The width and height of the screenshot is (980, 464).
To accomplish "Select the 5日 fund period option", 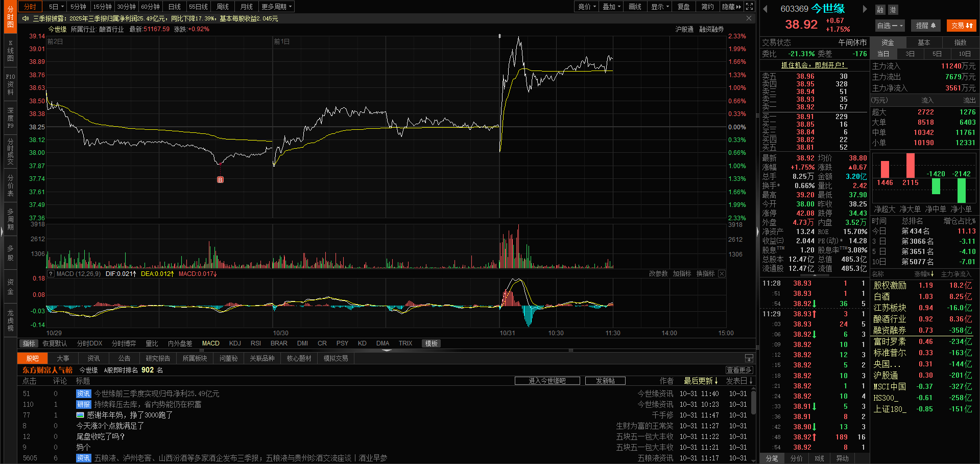I will click(937, 54).
